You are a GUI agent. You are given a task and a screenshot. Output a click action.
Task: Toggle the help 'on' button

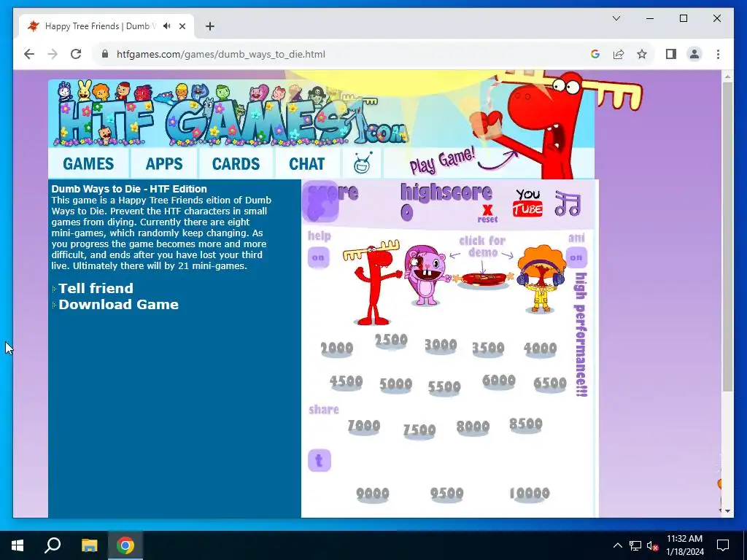318,257
